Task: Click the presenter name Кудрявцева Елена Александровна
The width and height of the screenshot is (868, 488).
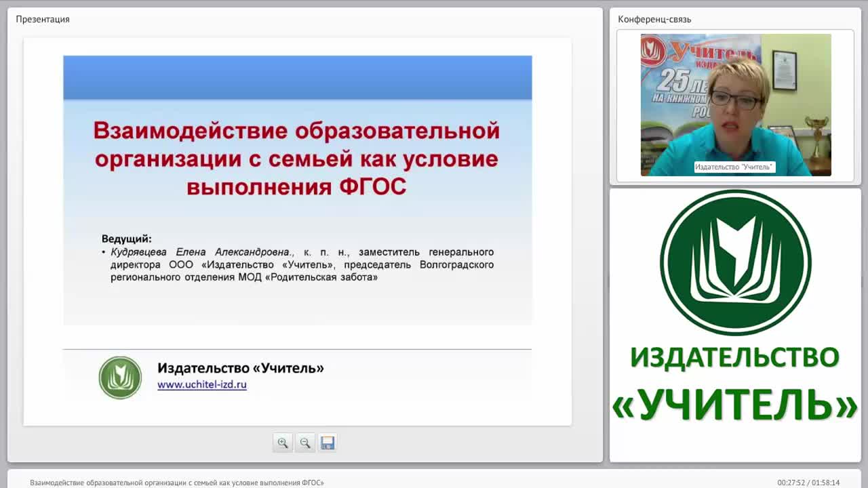Action: coord(200,251)
